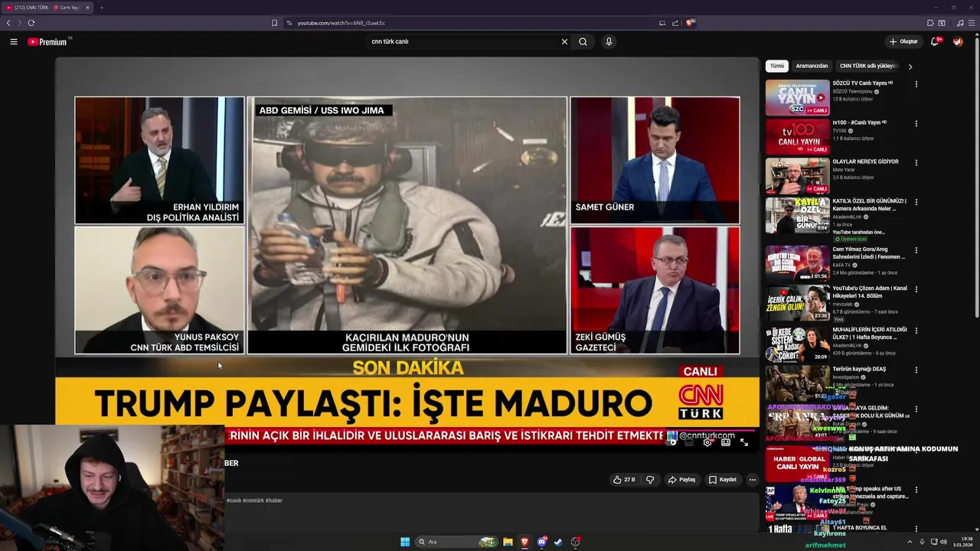Go back with the browser arrow
The image size is (980, 551).
[x=8, y=23]
